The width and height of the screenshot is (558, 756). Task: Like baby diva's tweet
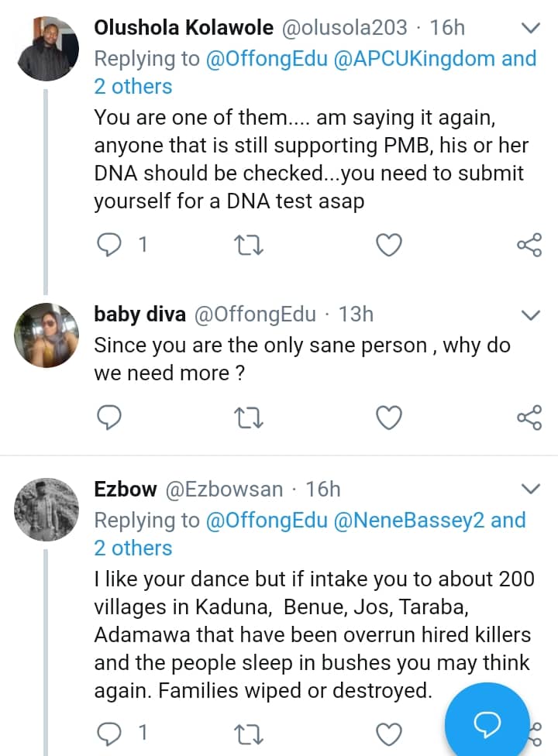(x=388, y=418)
